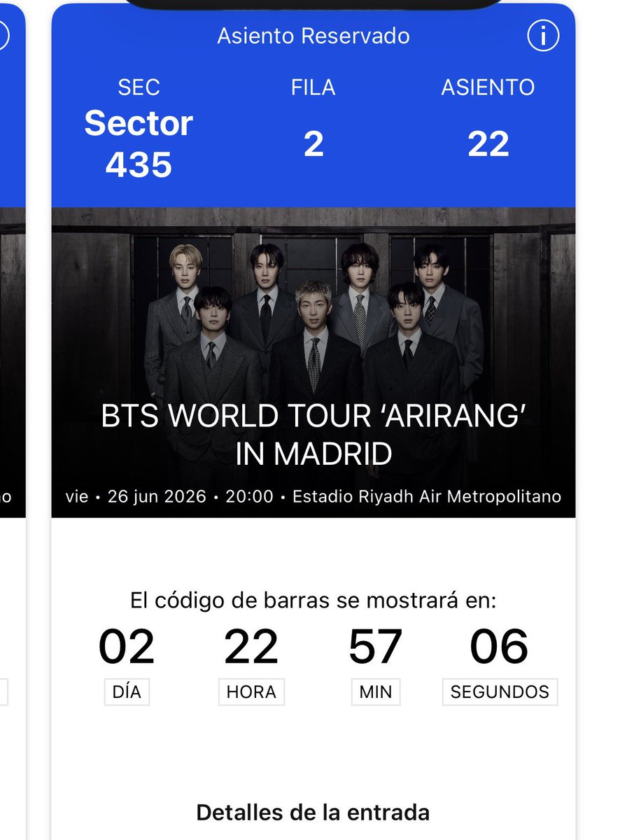Viewport: 627px width, 840px height.
Task: Tap the 57 minutes countdown number
Action: (x=376, y=647)
